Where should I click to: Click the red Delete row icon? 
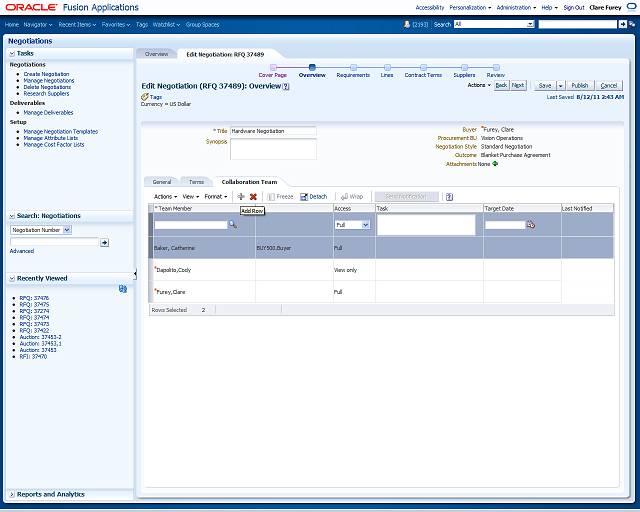click(253, 196)
